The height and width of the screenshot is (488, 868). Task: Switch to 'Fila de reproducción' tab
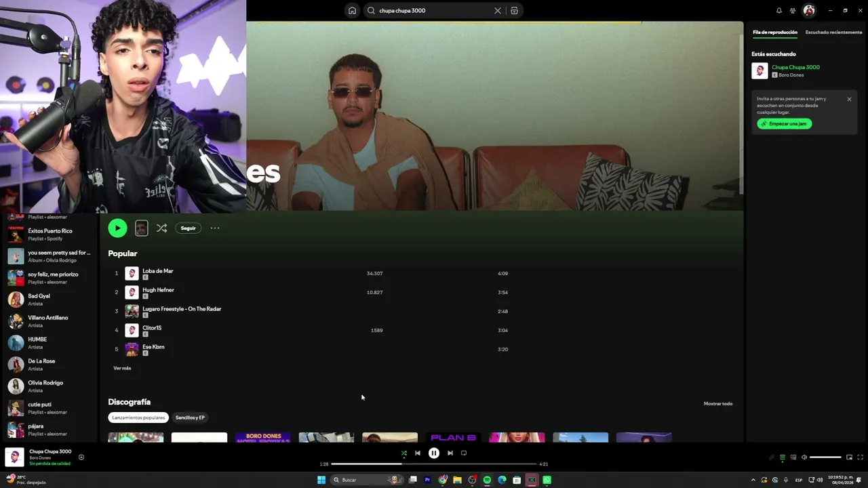point(775,33)
